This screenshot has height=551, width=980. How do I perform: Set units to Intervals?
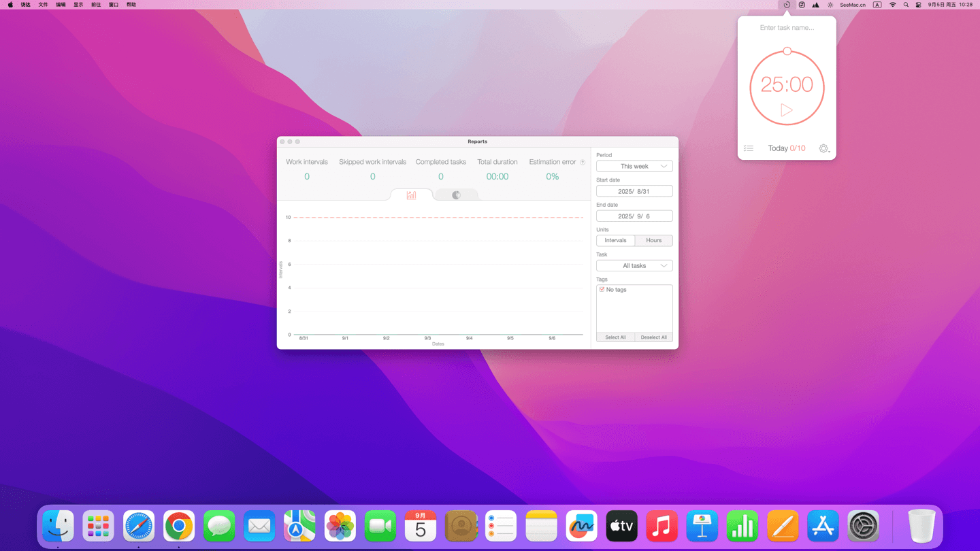coord(615,241)
